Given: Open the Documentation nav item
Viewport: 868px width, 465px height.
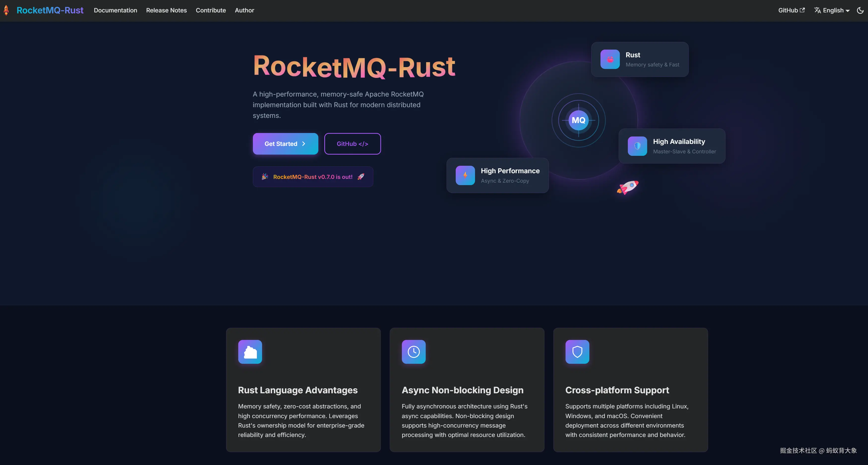Looking at the screenshot, I should coord(115,10).
